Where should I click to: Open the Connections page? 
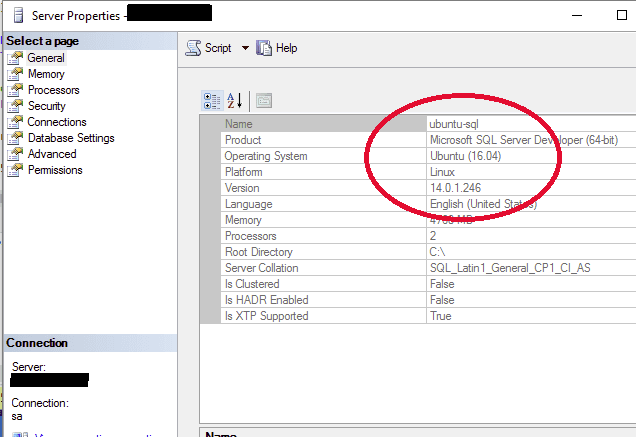pyautogui.click(x=57, y=122)
